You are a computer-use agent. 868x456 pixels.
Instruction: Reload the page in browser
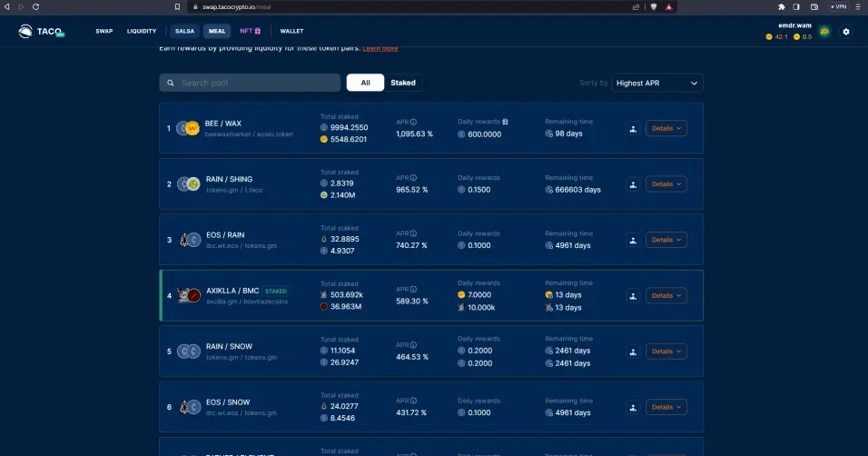(x=35, y=6)
